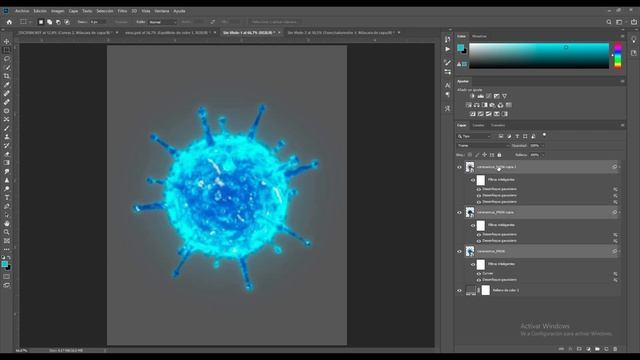Toggle layer filtering on/off switch
640x360 pixels.
click(x=544, y=135)
